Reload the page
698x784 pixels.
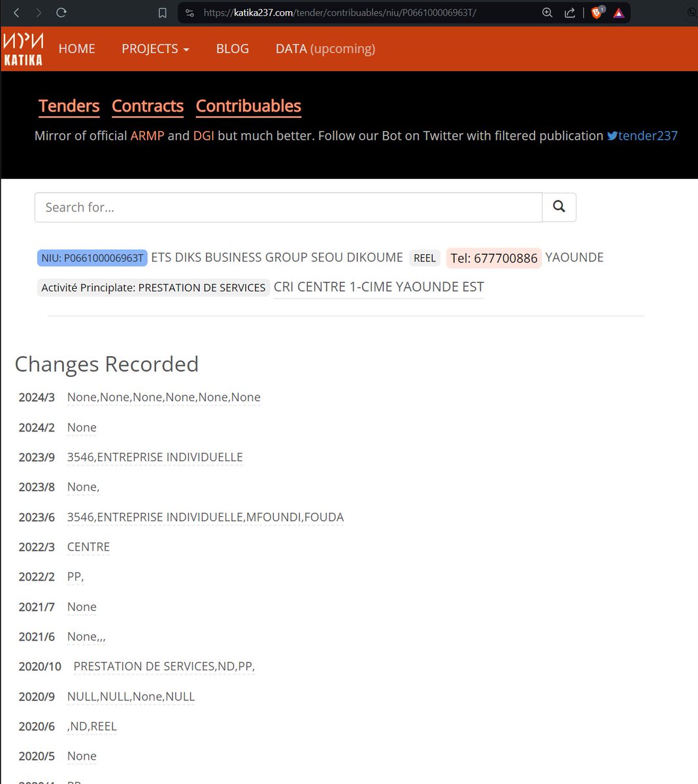point(61,12)
